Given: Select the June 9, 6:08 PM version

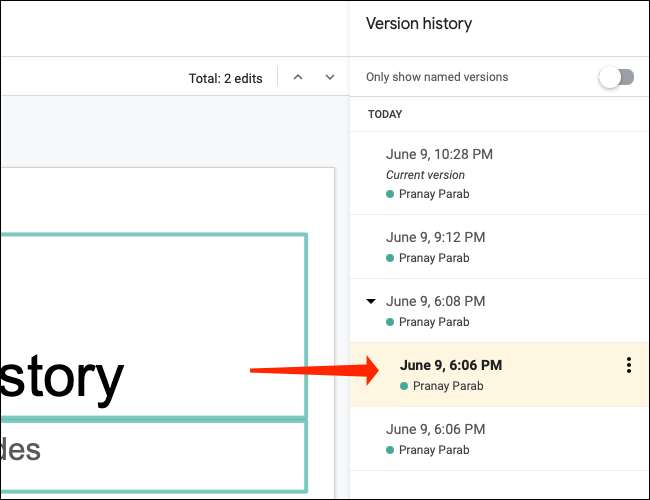Looking at the screenshot, I should [435, 301].
